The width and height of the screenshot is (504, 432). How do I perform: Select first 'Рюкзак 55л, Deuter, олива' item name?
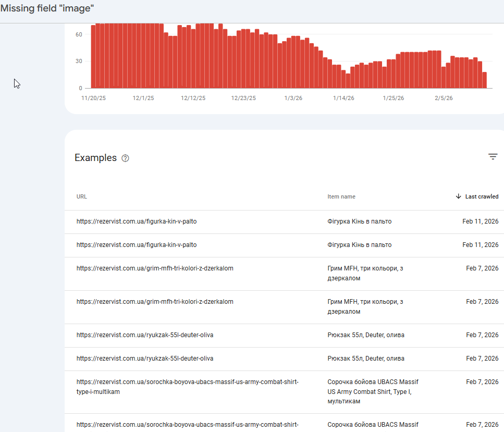[x=366, y=335]
